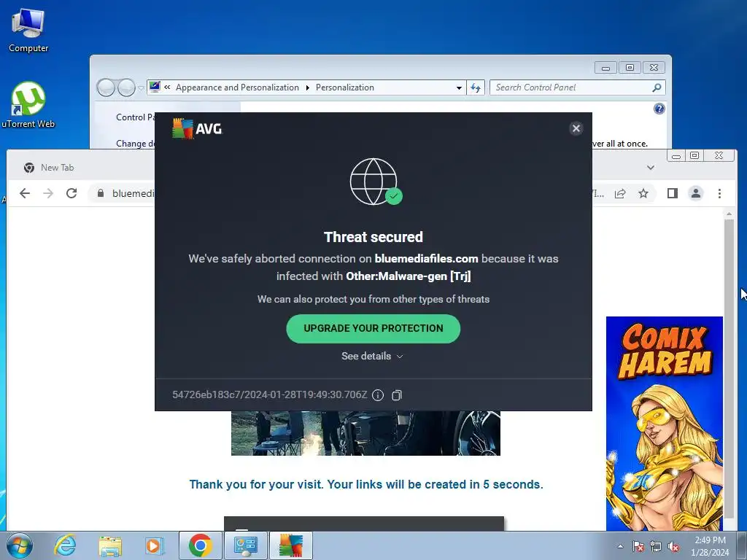This screenshot has width=747, height=560.
Task: Open Windows Explorer from taskbar
Action: pos(110,545)
